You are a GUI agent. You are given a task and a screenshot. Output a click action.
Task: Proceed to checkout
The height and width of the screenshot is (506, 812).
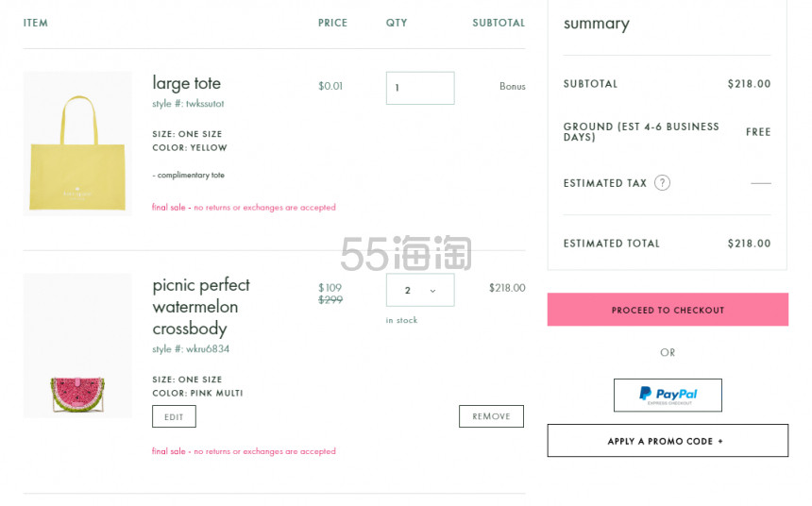668,310
